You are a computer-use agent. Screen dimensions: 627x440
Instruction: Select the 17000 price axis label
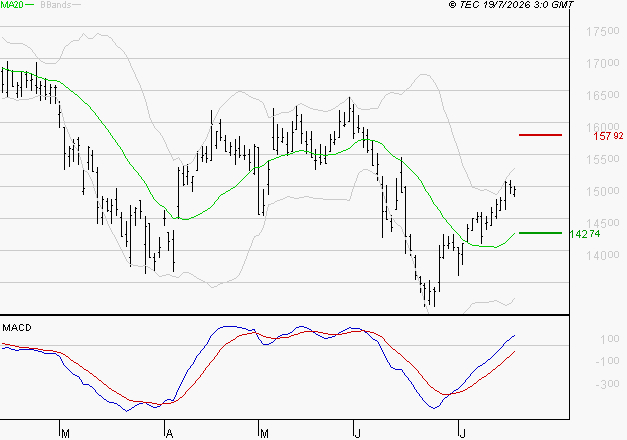603,63
